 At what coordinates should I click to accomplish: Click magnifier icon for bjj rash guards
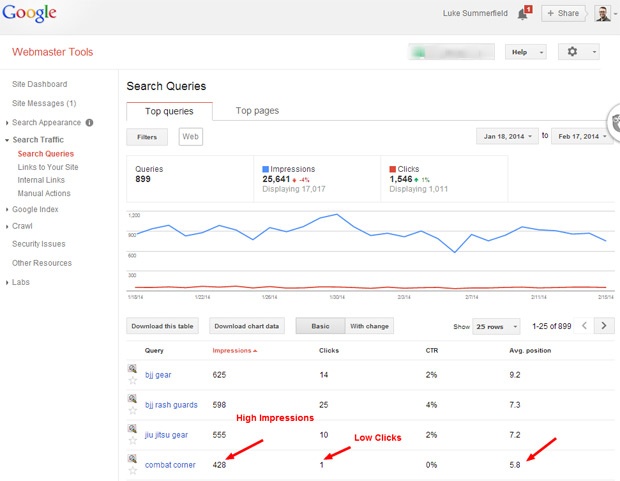(132, 398)
